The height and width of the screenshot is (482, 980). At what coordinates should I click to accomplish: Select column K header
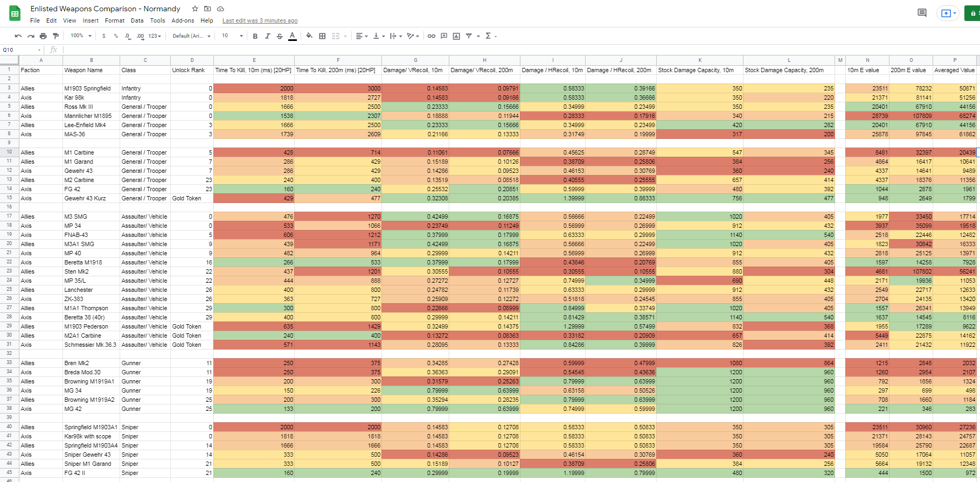(x=700, y=60)
